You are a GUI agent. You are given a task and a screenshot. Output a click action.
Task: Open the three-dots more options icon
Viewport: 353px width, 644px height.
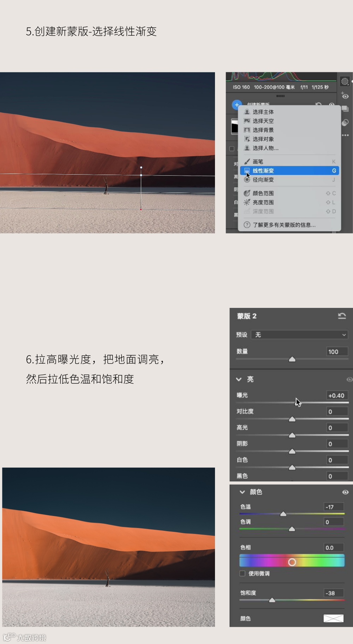tap(345, 135)
